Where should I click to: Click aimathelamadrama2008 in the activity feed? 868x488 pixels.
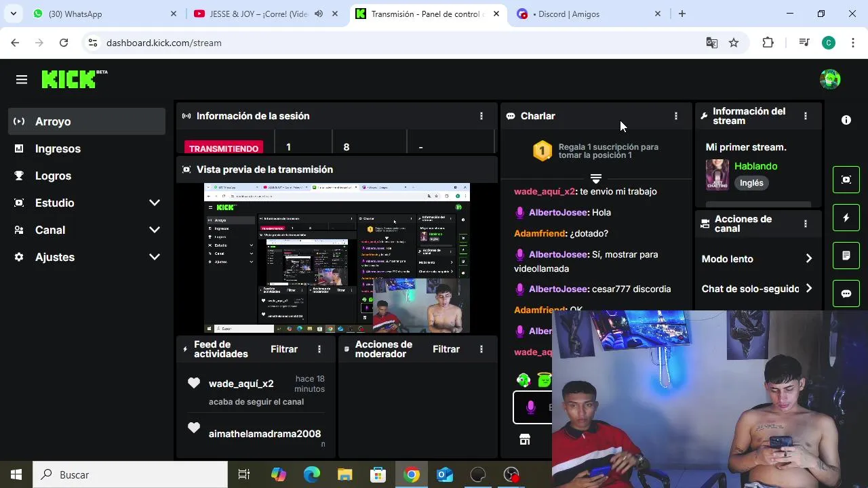pyautogui.click(x=265, y=434)
